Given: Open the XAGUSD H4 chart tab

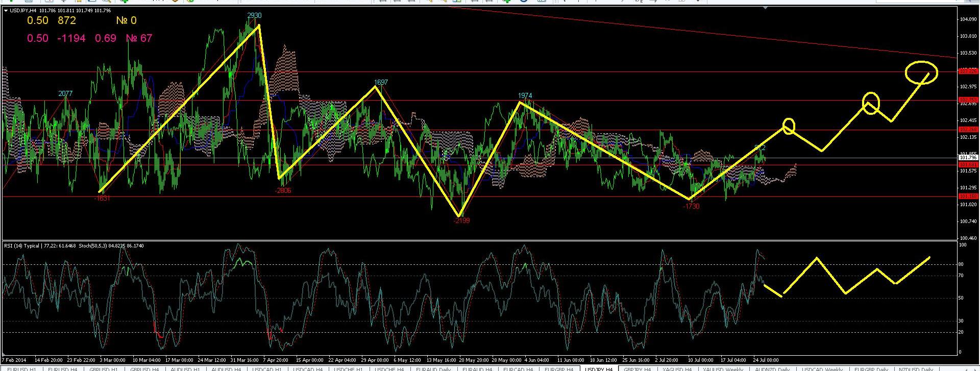Looking at the screenshot, I should [677, 368].
